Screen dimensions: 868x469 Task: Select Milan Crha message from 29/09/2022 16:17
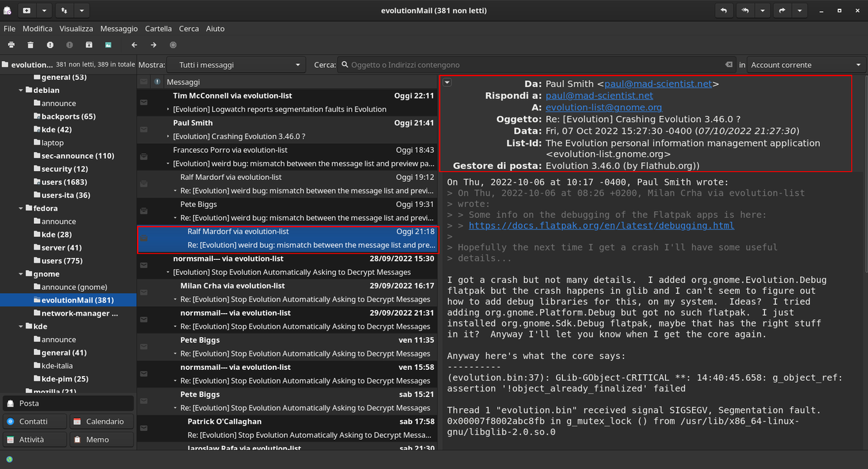pyautogui.click(x=287, y=293)
